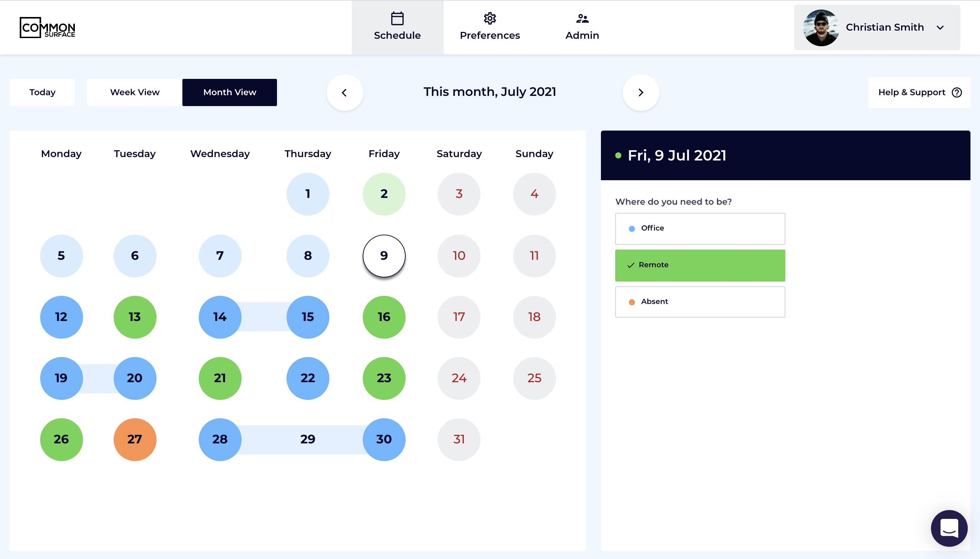The image size is (980, 559).
Task: Collapse to Week View
Action: point(134,92)
